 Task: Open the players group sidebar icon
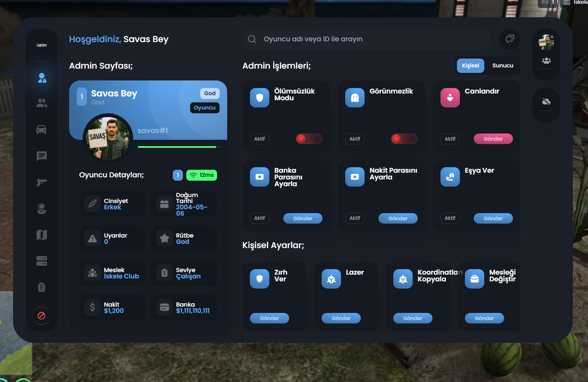[42, 103]
